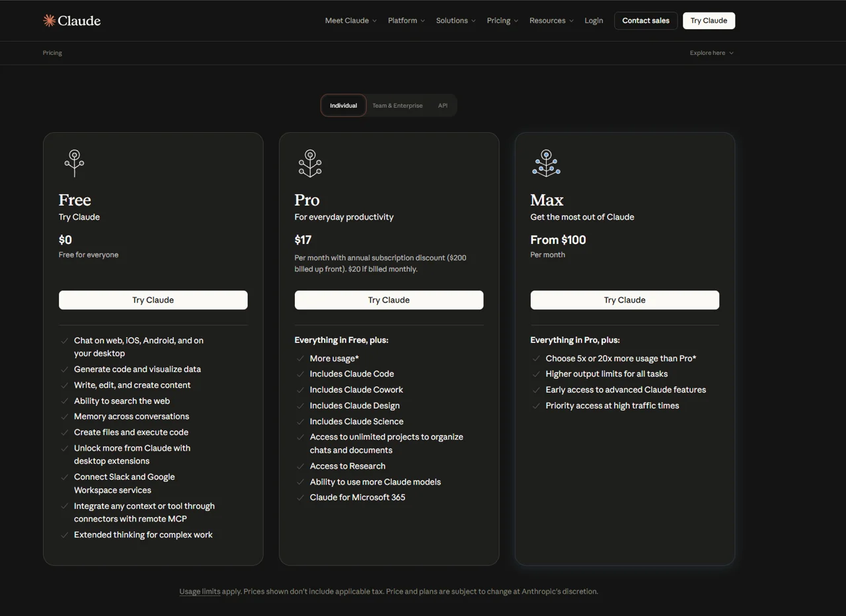The height and width of the screenshot is (616, 846).
Task: Open the Usage limits link
Action: [x=200, y=592]
